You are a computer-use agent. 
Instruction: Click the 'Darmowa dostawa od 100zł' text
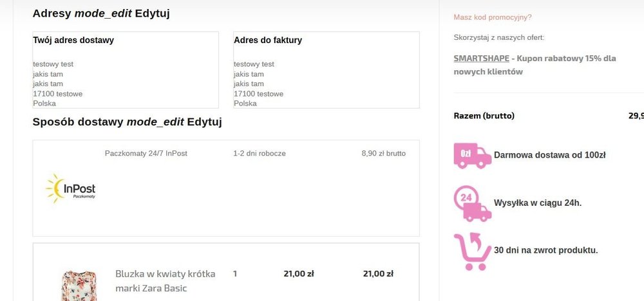(549, 155)
